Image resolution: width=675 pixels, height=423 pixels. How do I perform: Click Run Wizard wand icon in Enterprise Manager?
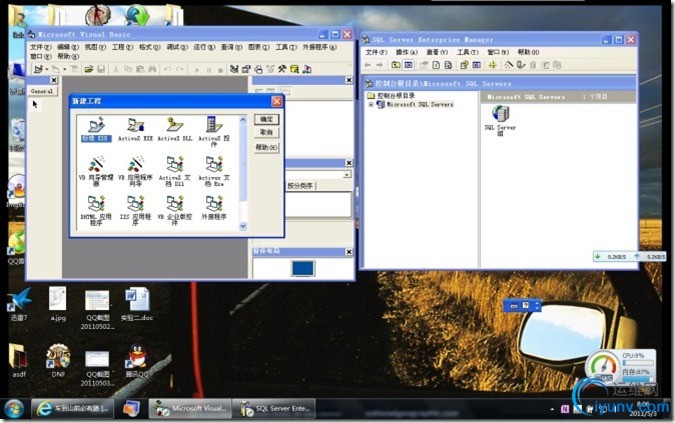[x=509, y=65]
